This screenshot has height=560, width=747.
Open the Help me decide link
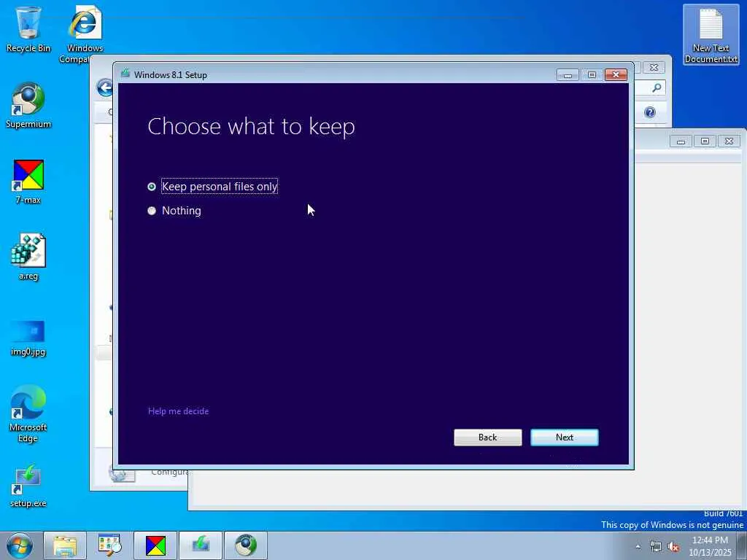tap(178, 411)
